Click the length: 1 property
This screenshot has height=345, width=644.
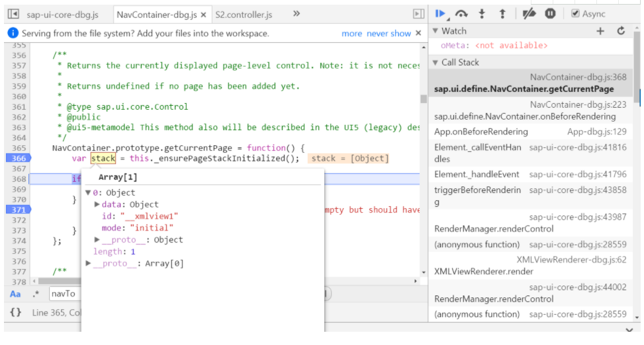tap(115, 251)
